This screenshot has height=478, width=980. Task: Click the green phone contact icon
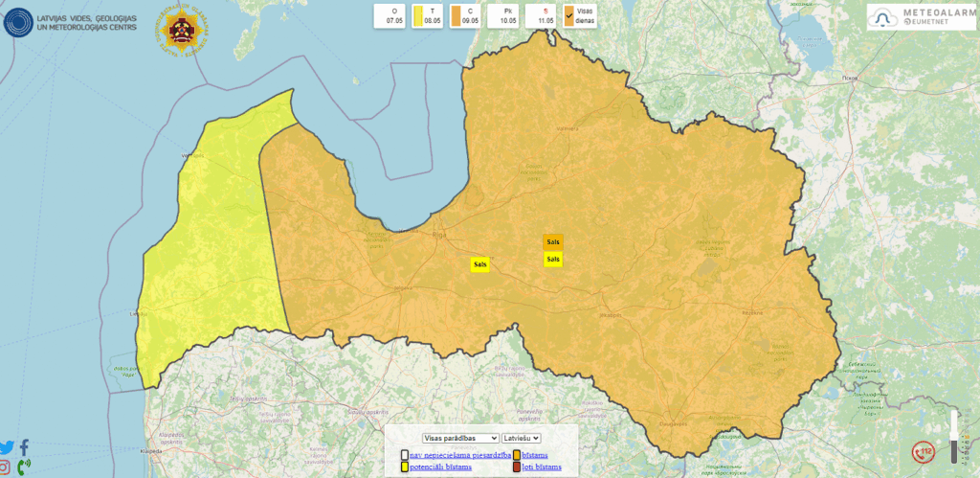tap(24, 467)
